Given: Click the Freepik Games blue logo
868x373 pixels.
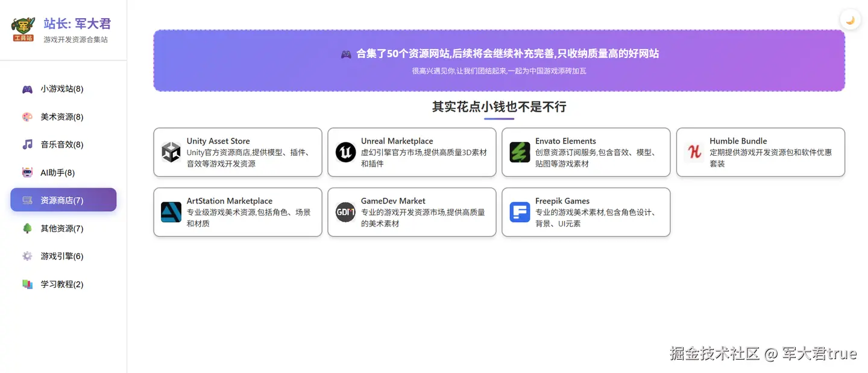Looking at the screenshot, I should click(x=520, y=212).
